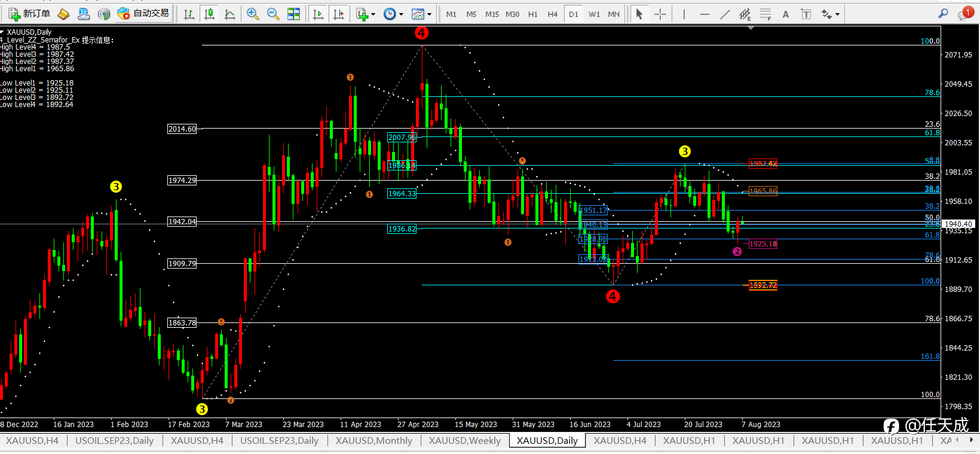The height and width of the screenshot is (454, 980).
Task: Click the 1965.86 orange price label
Action: tap(763, 191)
